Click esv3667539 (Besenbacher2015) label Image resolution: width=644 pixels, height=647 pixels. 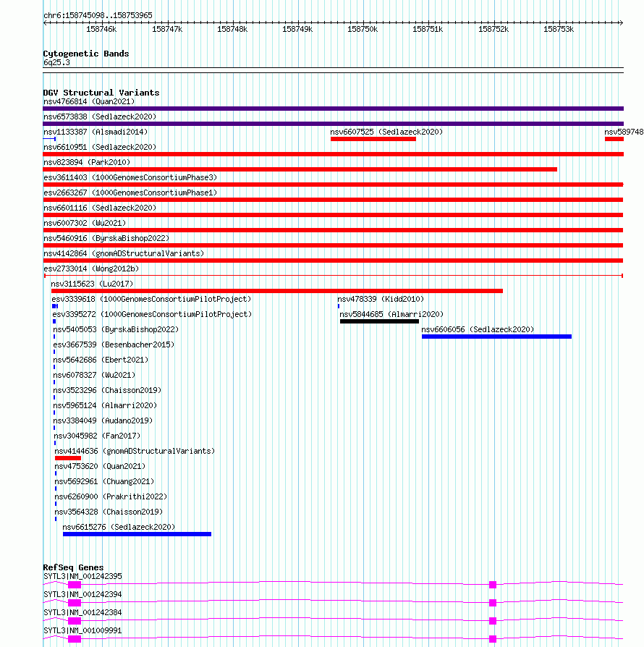114,344
